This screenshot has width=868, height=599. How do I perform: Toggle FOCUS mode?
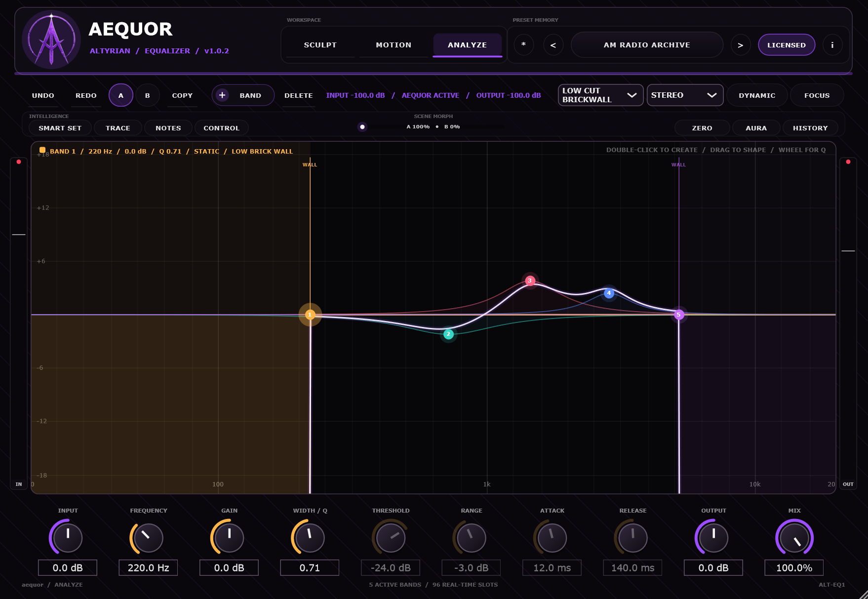pos(817,95)
